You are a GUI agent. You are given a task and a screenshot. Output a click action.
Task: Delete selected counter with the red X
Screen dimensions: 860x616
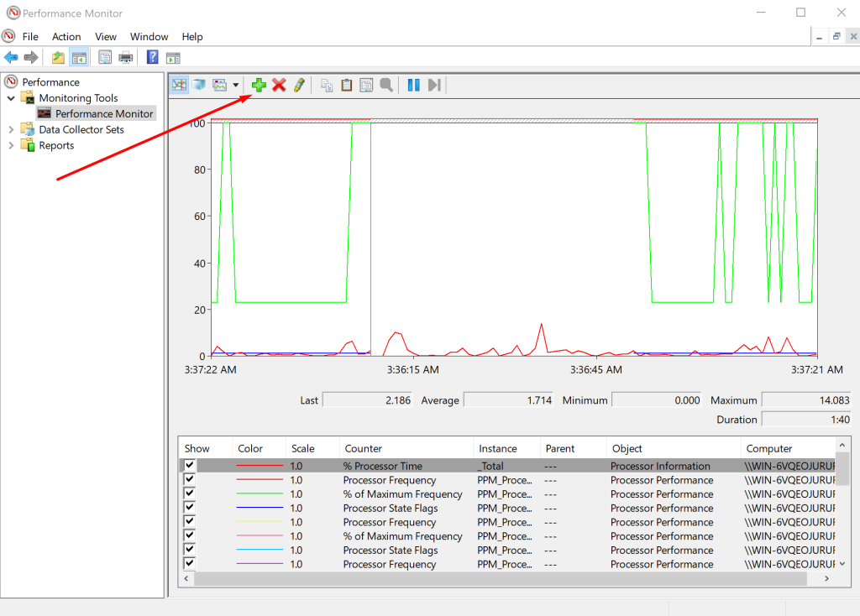click(279, 85)
